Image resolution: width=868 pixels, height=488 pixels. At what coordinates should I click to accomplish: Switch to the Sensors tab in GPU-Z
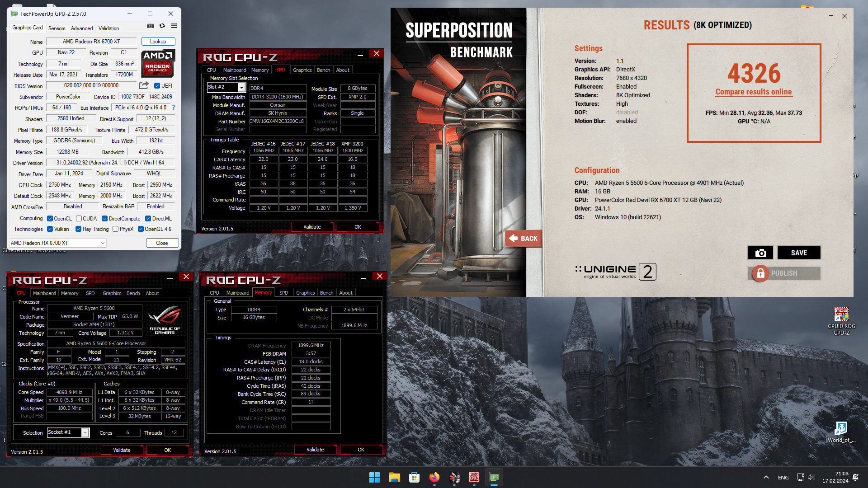(57, 28)
